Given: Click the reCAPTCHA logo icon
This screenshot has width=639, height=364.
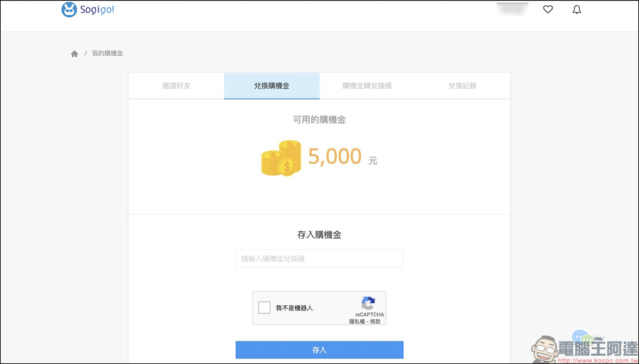Looking at the screenshot, I should [368, 303].
